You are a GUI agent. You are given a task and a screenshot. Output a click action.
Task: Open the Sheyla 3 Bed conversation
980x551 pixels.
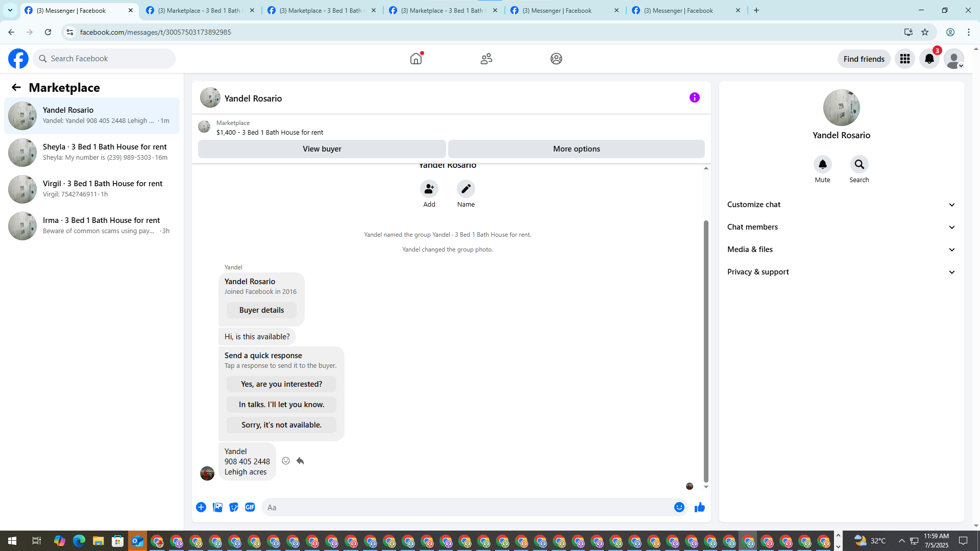pos(92,152)
